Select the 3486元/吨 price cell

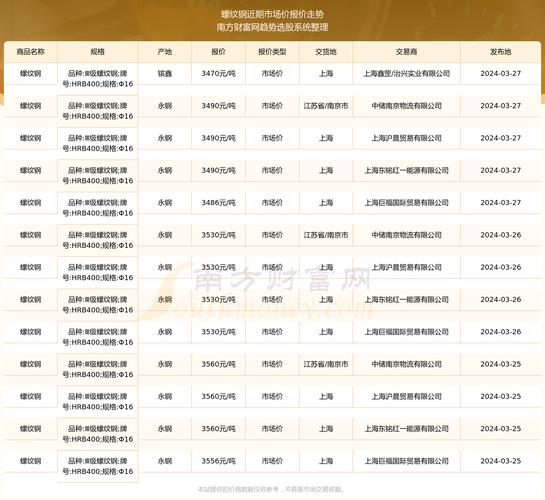pos(218,203)
